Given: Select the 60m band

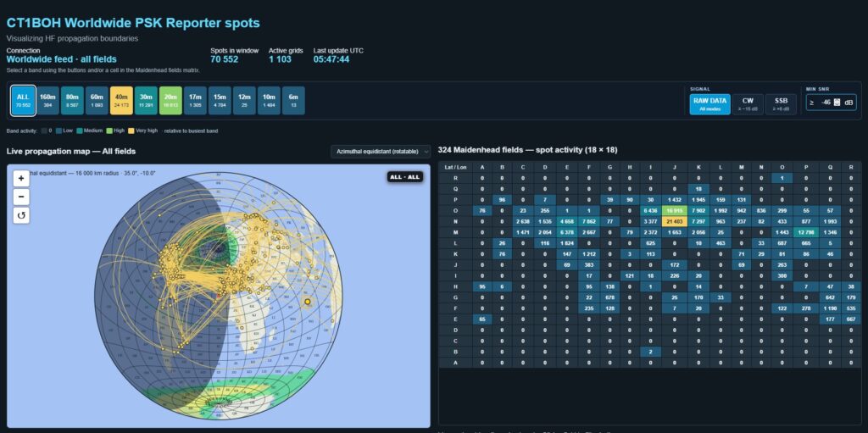Looking at the screenshot, I should pos(97,100).
